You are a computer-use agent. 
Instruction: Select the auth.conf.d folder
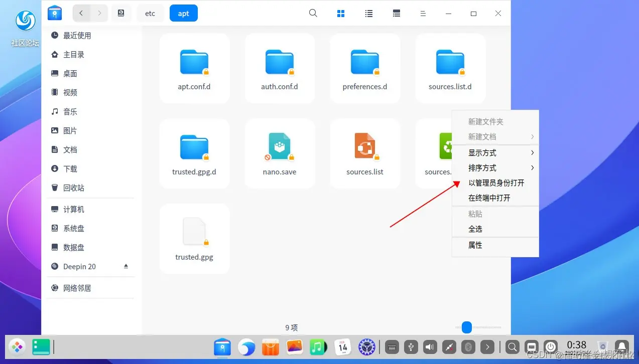[x=280, y=69]
